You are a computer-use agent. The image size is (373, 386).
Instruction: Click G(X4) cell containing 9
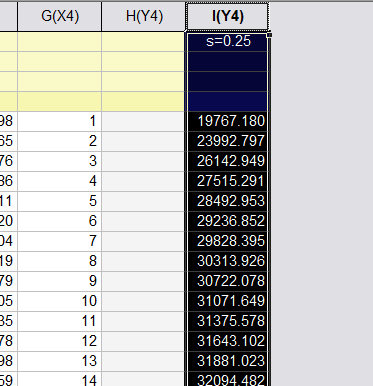[x=60, y=281]
